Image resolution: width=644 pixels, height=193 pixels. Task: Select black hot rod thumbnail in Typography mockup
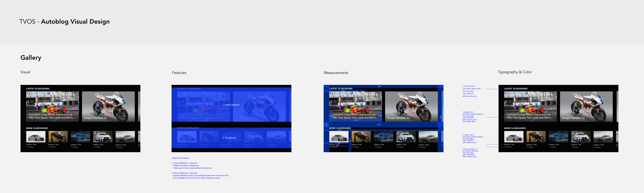536,136
